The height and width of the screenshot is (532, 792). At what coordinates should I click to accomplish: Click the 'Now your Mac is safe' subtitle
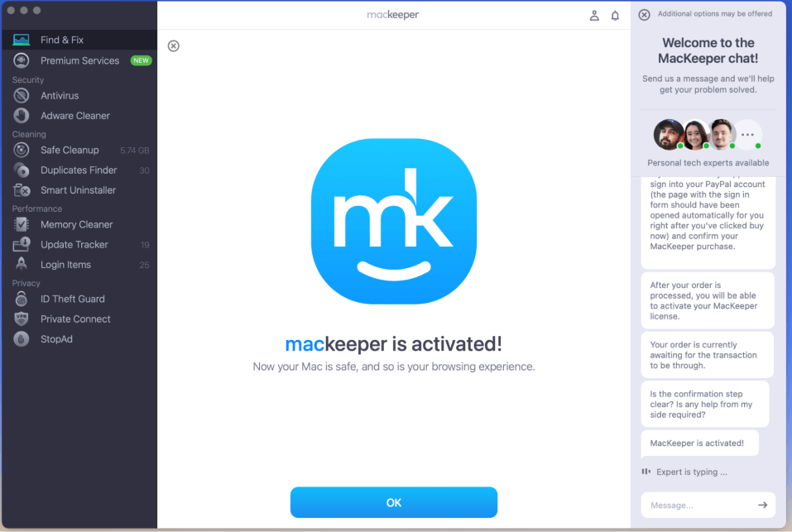(x=394, y=367)
